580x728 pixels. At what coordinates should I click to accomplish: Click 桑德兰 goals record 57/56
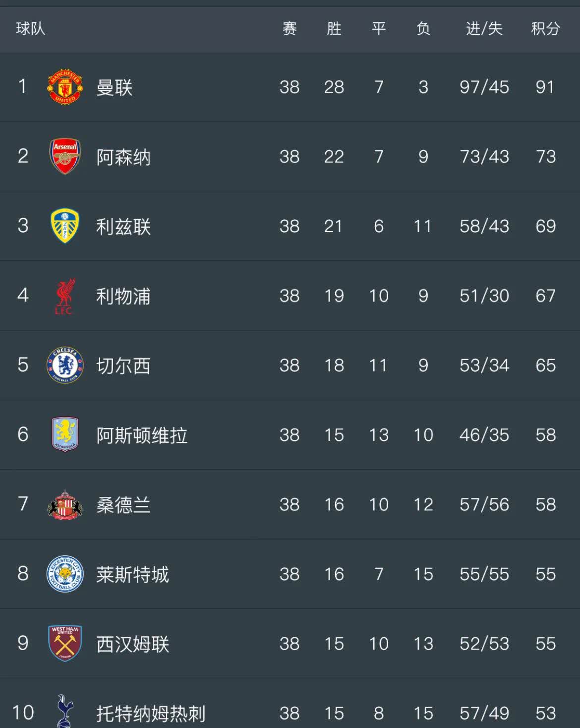[484, 505]
